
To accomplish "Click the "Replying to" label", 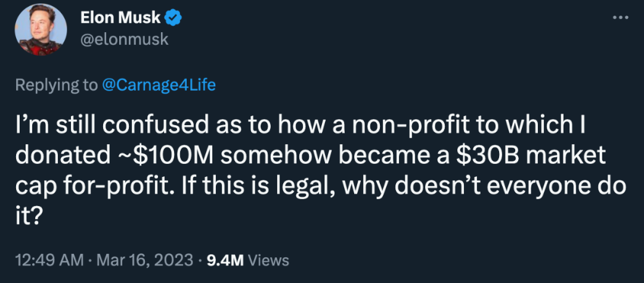I will [55, 85].
